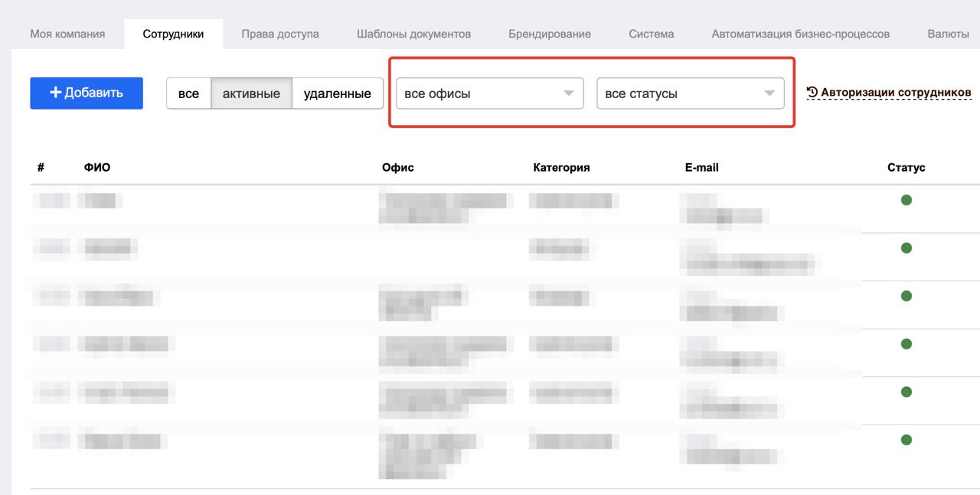The height and width of the screenshot is (495, 980).
Task: Open the 'все офисы' dropdown
Action: [x=490, y=93]
